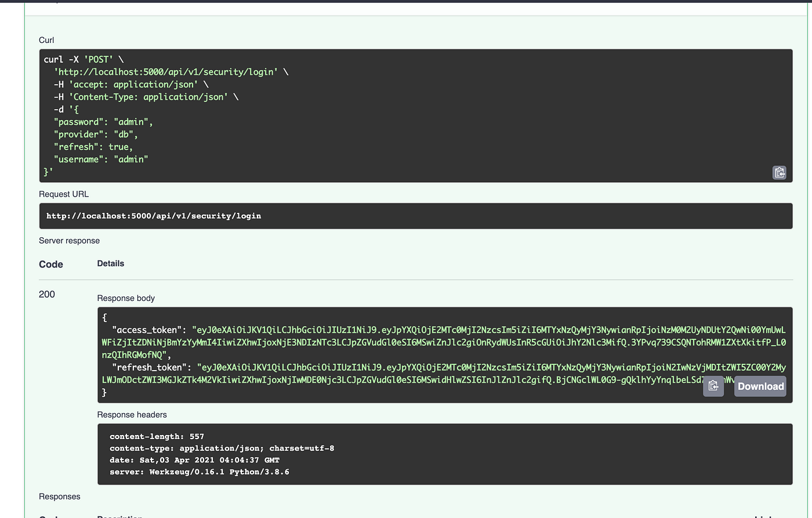Click the 'accept: application/json' header line
812x518 pixels.
point(131,85)
